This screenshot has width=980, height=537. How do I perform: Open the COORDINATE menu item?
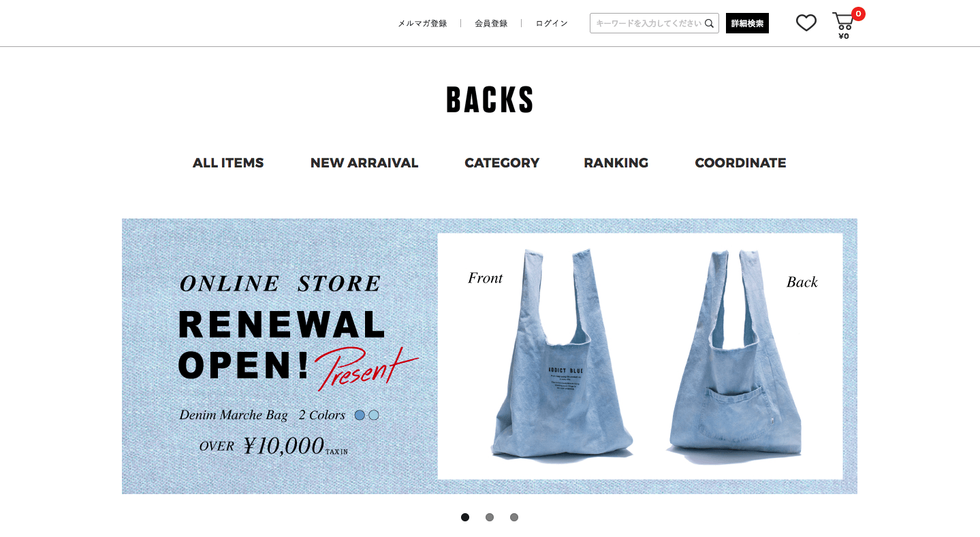click(740, 163)
